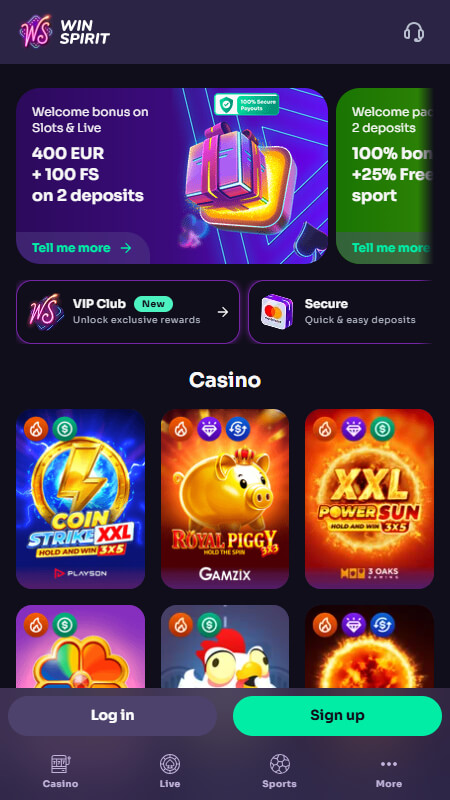450x800 pixels.
Task: Open the Royal Piggy game thumbnail
Action: [225, 498]
